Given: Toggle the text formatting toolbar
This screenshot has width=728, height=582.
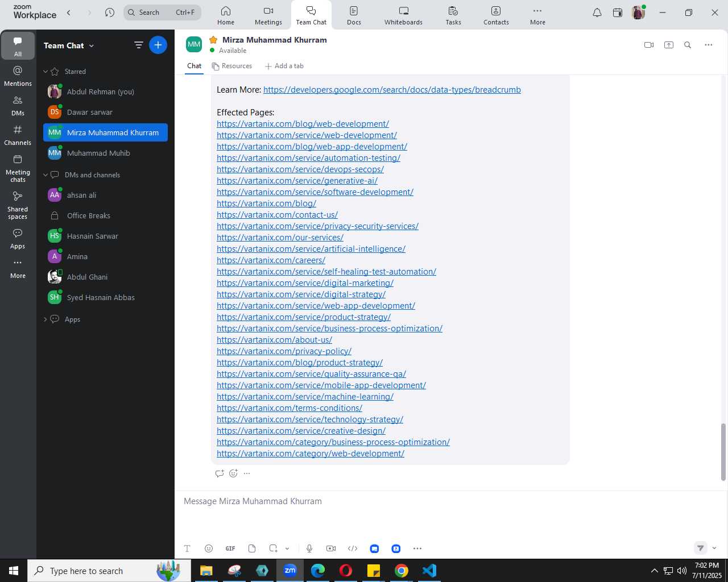Looking at the screenshot, I should 187,548.
